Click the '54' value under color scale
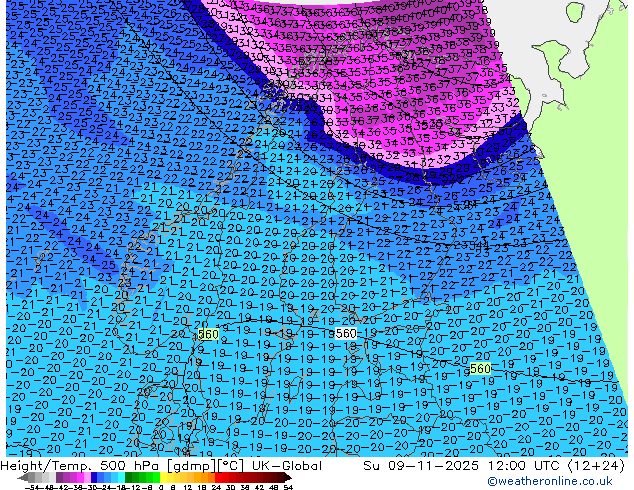Viewport: 634px width, 490px height. click(288, 488)
